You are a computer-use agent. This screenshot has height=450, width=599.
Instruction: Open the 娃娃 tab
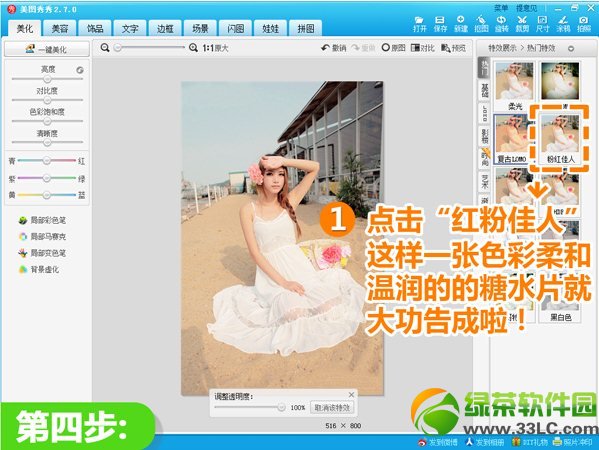(271, 29)
